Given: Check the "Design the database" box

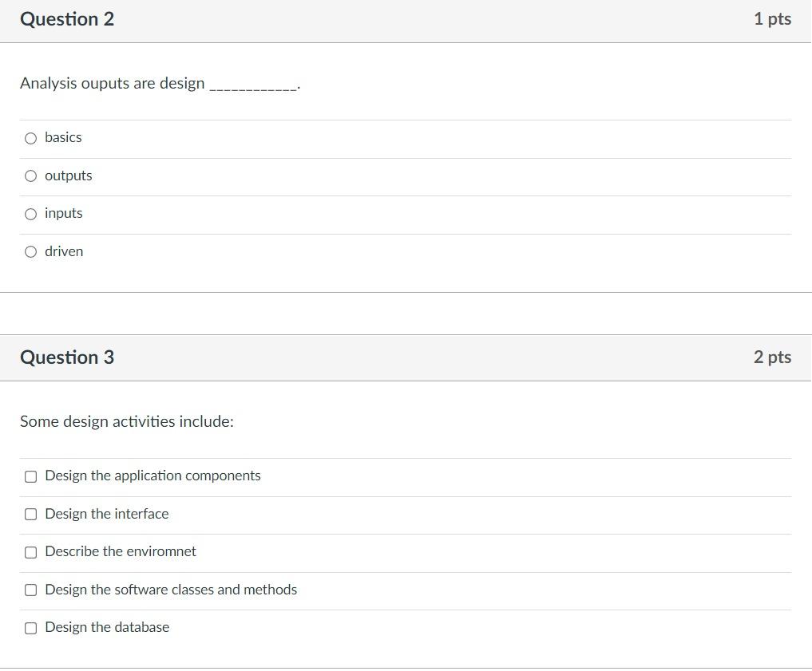Looking at the screenshot, I should 30,628.
